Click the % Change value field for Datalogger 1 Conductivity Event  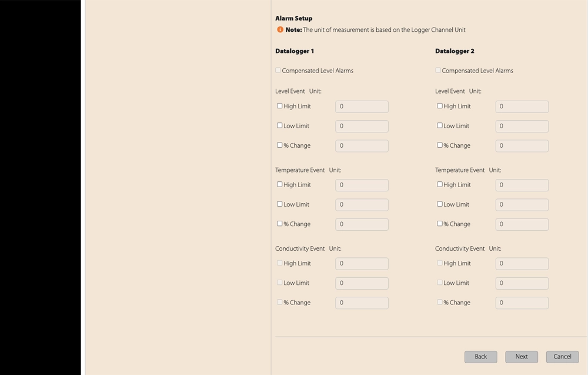(x=362, y=303)
